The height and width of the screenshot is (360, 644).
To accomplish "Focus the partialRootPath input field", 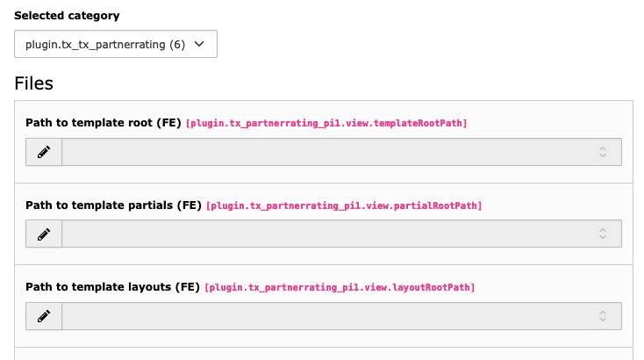I will (341, 234).
